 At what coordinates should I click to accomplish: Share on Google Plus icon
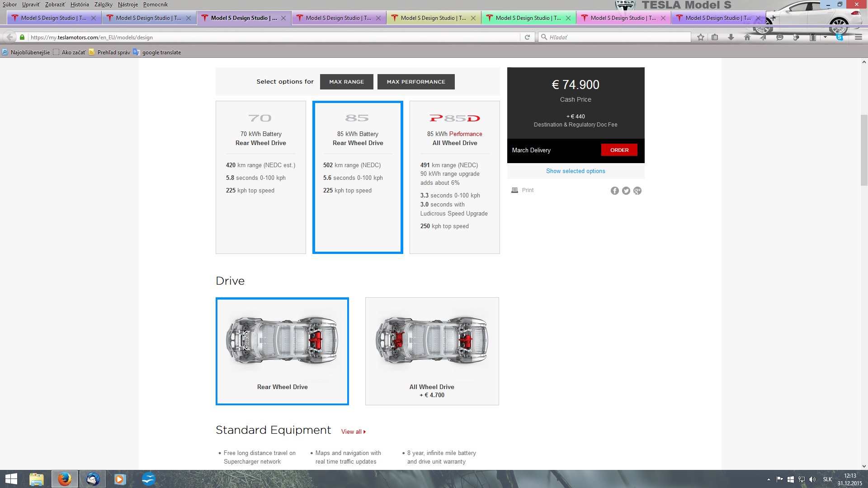click(x=637, y=191)
